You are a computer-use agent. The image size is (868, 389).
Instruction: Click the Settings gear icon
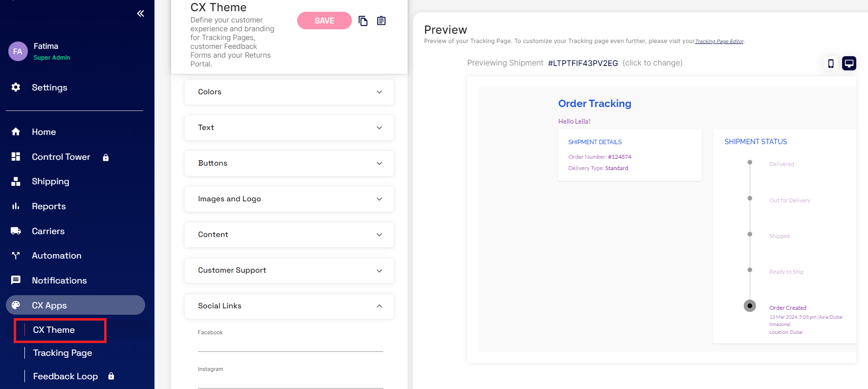click(x=16, y=87)
